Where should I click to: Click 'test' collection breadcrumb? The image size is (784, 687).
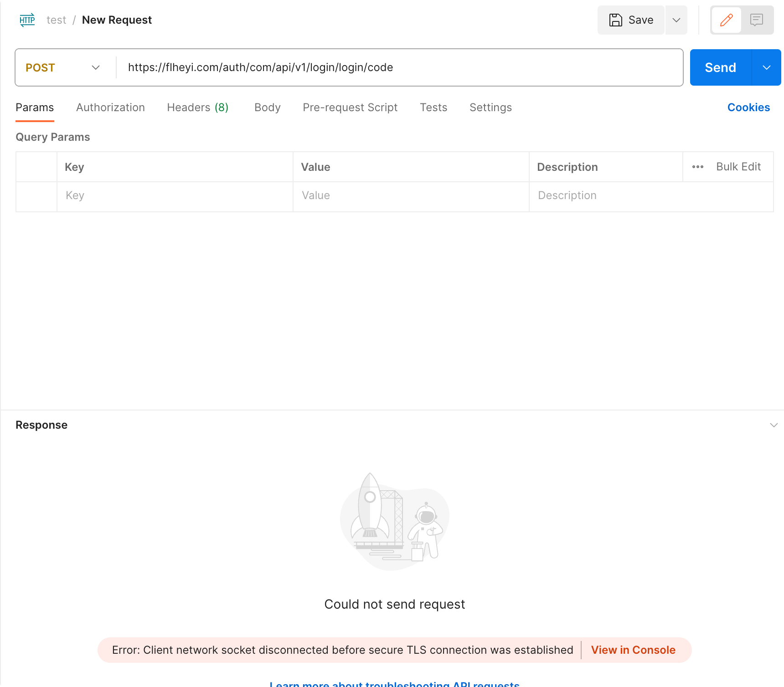[x=57, y=20]
